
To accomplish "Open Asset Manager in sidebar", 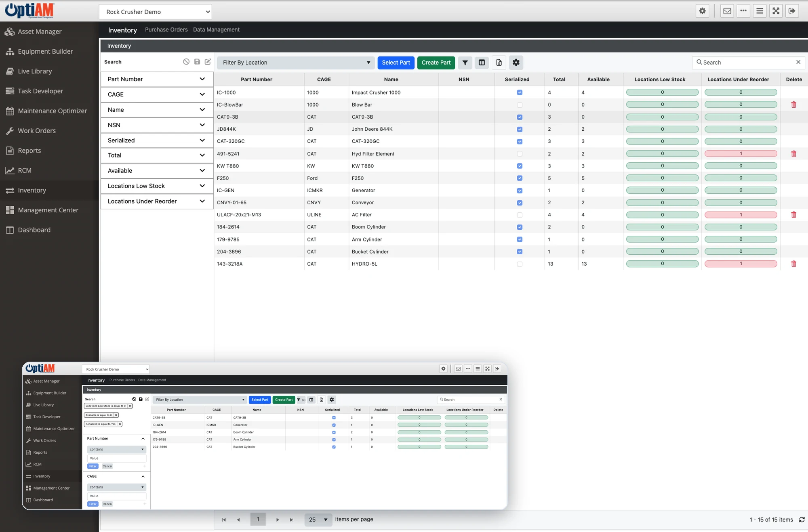I will click(x=39, y=31).
